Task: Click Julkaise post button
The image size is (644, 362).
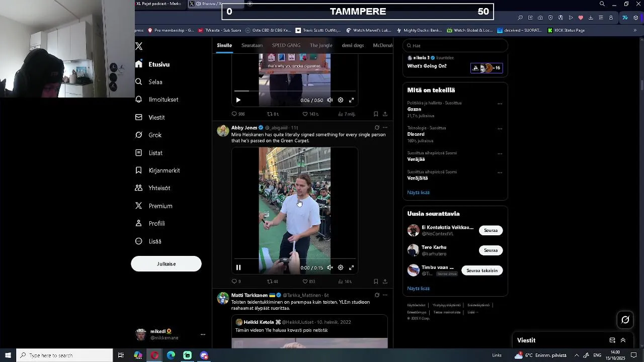Action: [x=166, y=264]
